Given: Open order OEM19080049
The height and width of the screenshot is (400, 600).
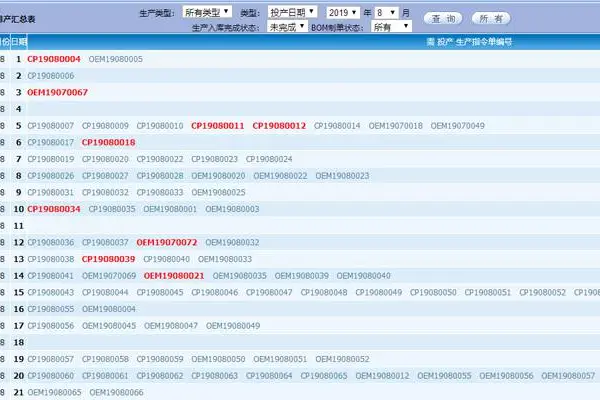Looking at the screenshot, I should [233, 326].
